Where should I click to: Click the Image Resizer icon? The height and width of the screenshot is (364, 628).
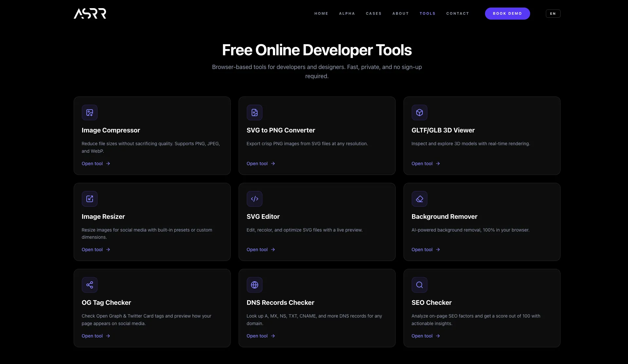coord(90,199)
